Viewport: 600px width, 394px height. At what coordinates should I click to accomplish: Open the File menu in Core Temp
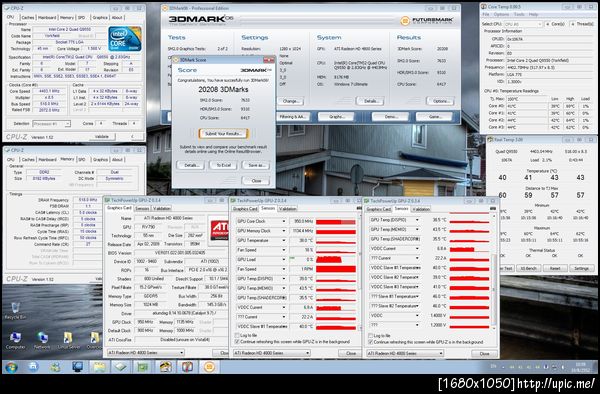pyautogui.click(x=486, y=15)
